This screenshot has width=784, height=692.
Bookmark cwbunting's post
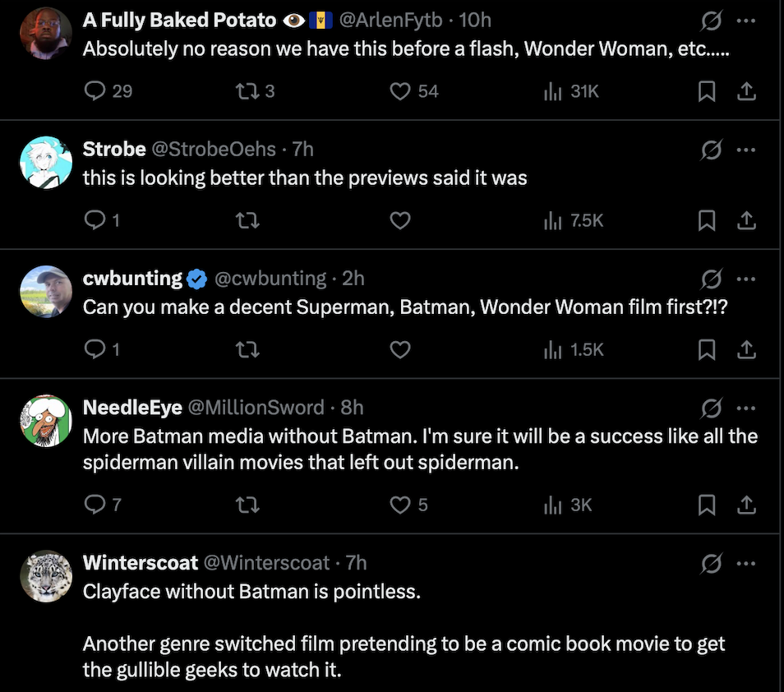(706, 349)
